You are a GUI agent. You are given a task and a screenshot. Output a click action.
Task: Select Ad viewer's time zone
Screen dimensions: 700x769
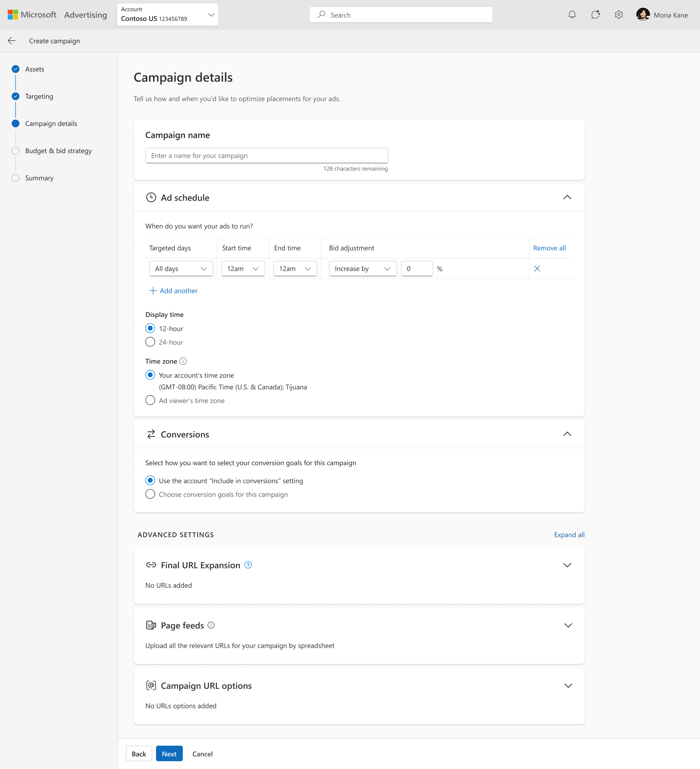[x=150, y=400]
